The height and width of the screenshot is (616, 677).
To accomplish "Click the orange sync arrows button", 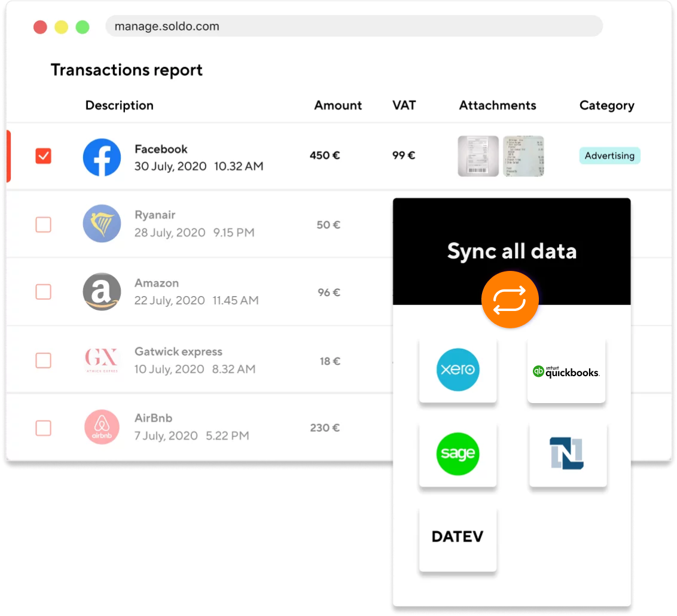I will click(510, 300).
